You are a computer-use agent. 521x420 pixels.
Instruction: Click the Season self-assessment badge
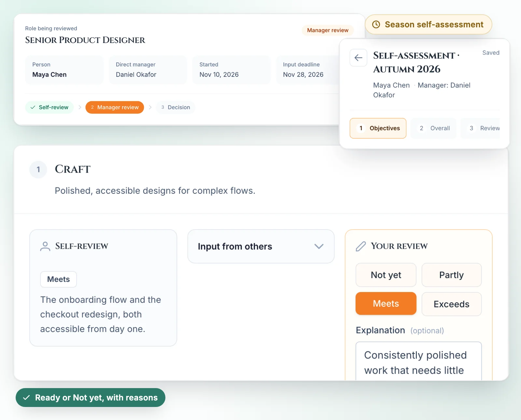pos(428,24)
